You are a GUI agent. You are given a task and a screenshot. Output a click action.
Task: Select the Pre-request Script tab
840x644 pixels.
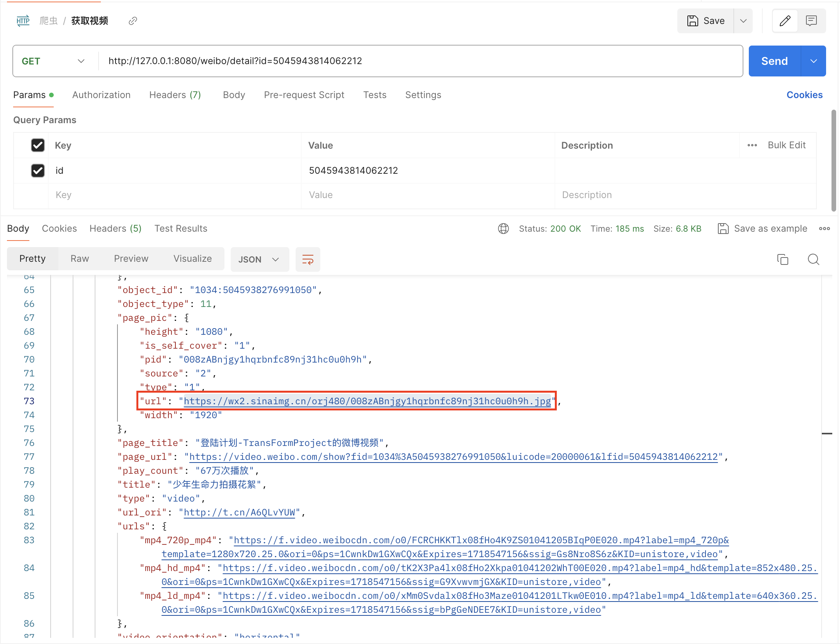point(304,95)
